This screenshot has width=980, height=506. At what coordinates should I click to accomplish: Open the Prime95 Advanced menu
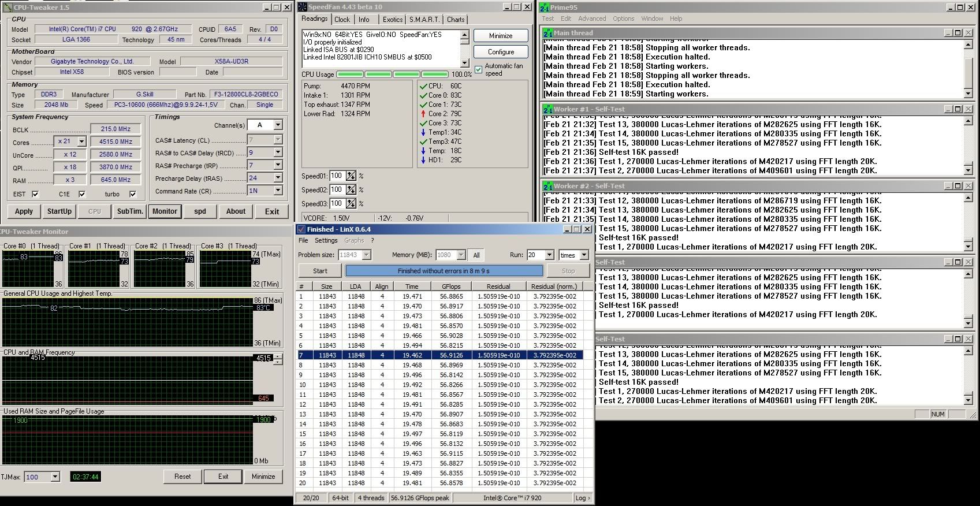click(x=592, y=18)
